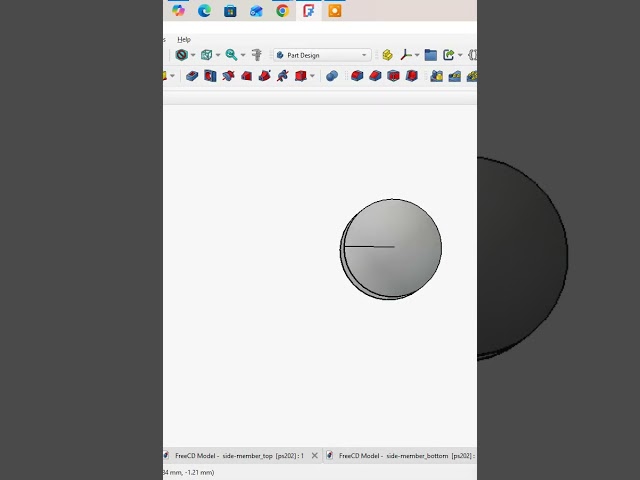Click the coordinates readout in status bar
This screenshot has width=640, height=480.
(x=189, y=472)
